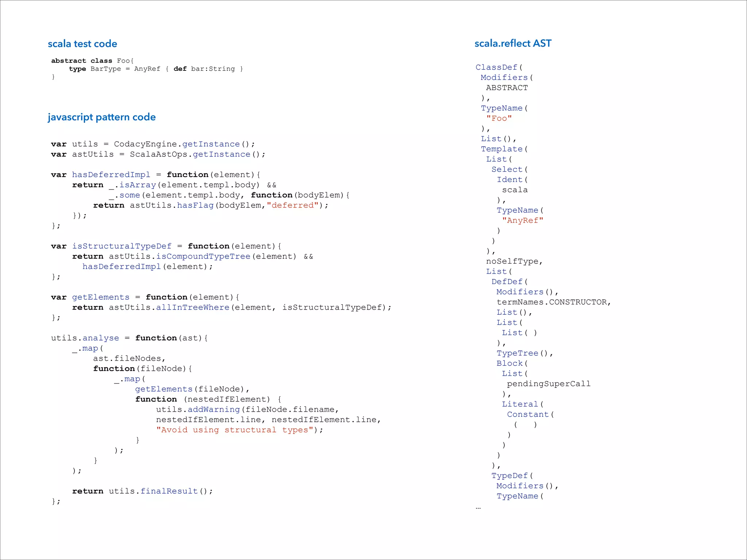Click 'astUtils.isCompoundTypeTree(element)' line
Image resolution: width=747 pixels, height=560 pixels.
(193, 256)
